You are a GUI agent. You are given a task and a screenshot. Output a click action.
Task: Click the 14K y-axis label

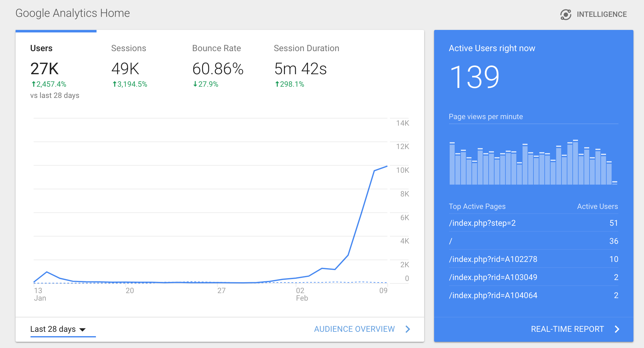402,123
